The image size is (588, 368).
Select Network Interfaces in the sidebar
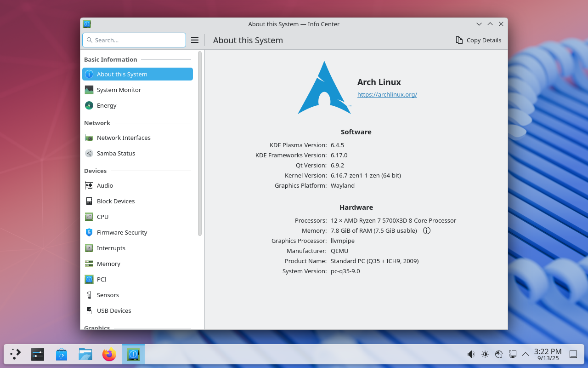(x=123, y=138)
